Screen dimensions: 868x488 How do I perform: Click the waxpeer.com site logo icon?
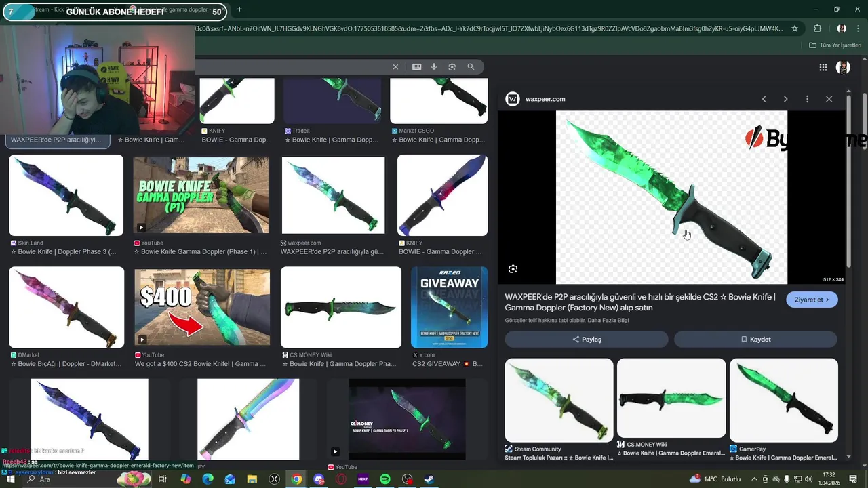[x=513, y=99]
